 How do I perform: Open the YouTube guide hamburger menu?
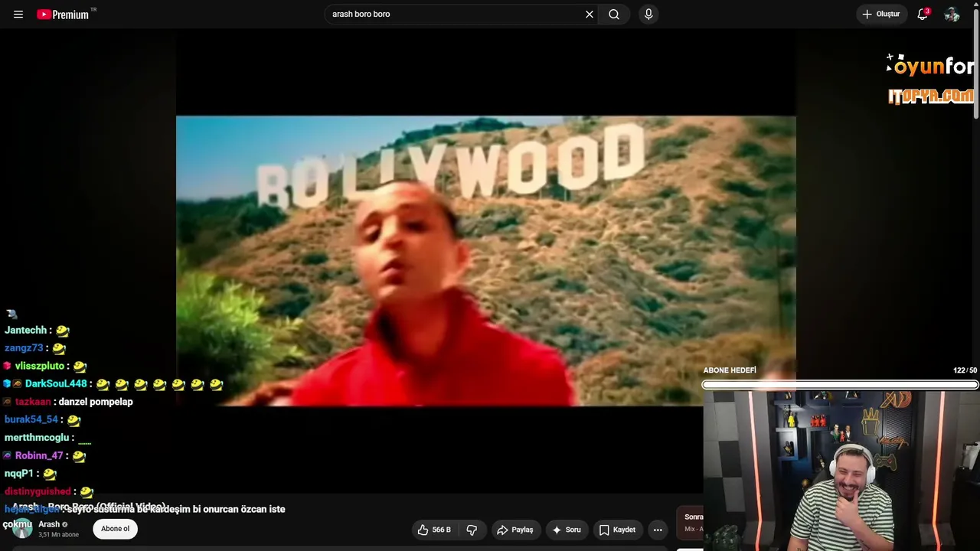[x=18, y=15]
